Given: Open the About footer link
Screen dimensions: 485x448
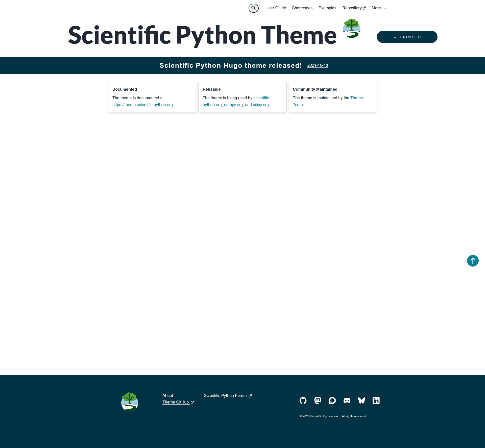Looking at the screenshot, I should 167,395.
